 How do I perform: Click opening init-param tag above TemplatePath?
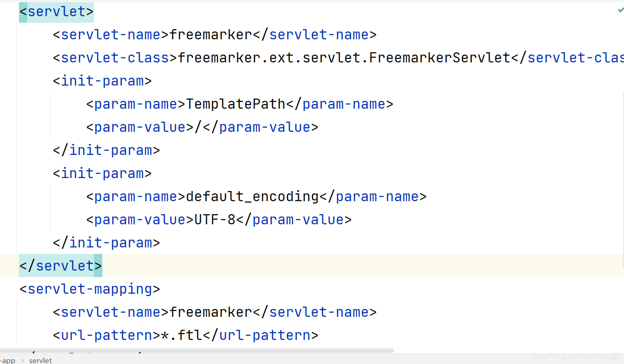[102, 81]
